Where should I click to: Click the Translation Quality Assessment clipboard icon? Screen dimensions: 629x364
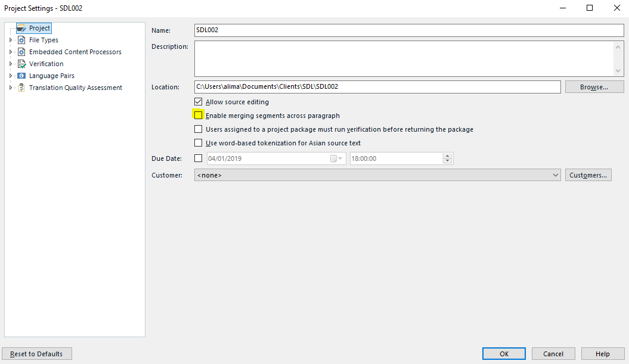(x=21, y=88)
